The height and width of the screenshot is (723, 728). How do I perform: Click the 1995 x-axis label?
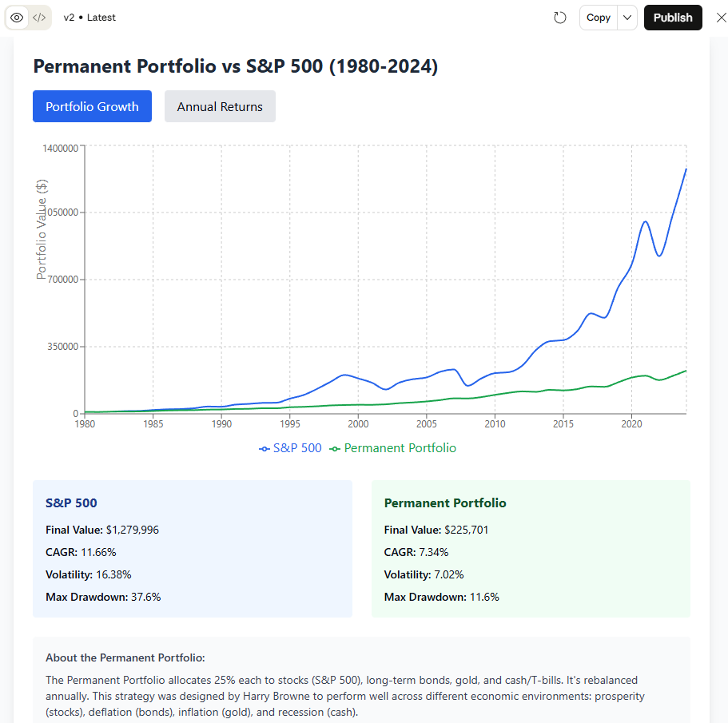pos(290,424)
